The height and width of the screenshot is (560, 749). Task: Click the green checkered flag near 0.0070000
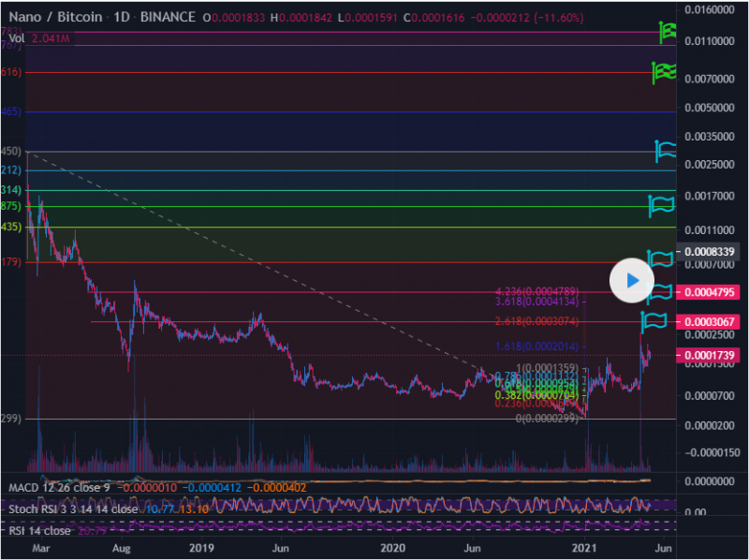[x=663, y=71]
